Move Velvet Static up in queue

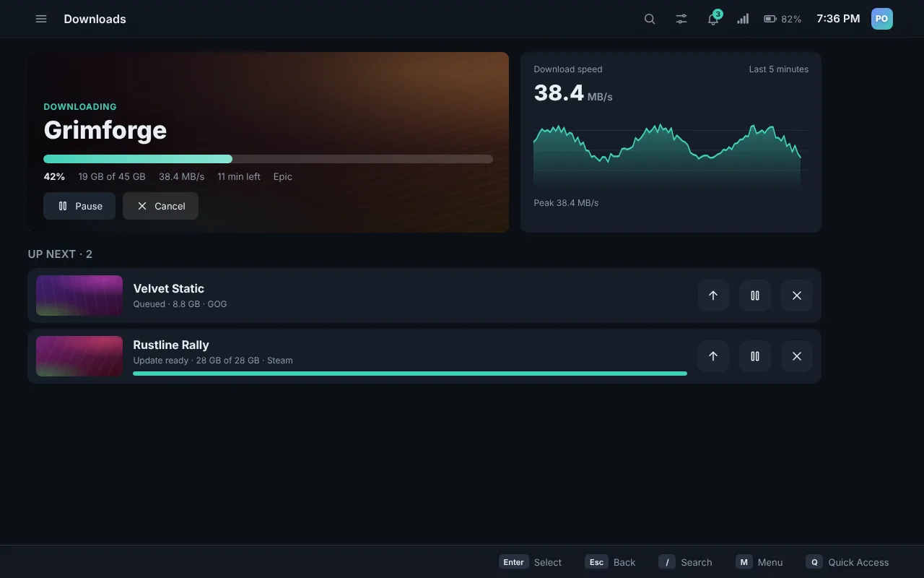click(x=713, y=296)
